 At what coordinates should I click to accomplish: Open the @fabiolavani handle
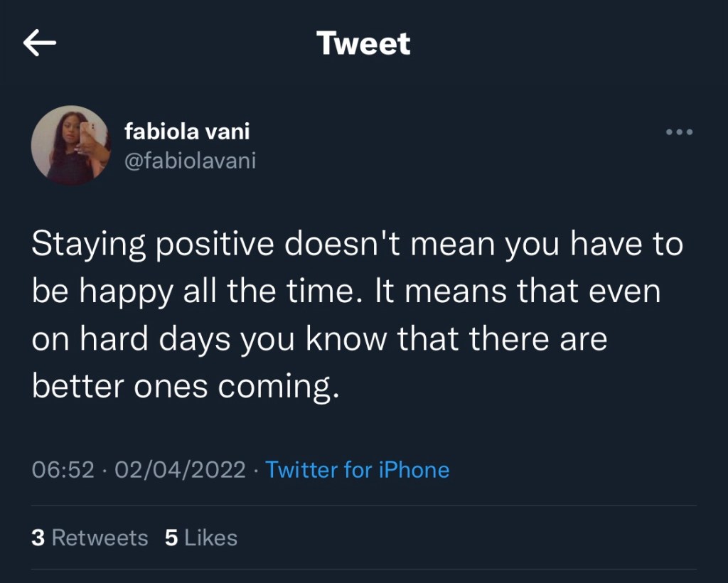pyautogui.click(x=190, y=161)
